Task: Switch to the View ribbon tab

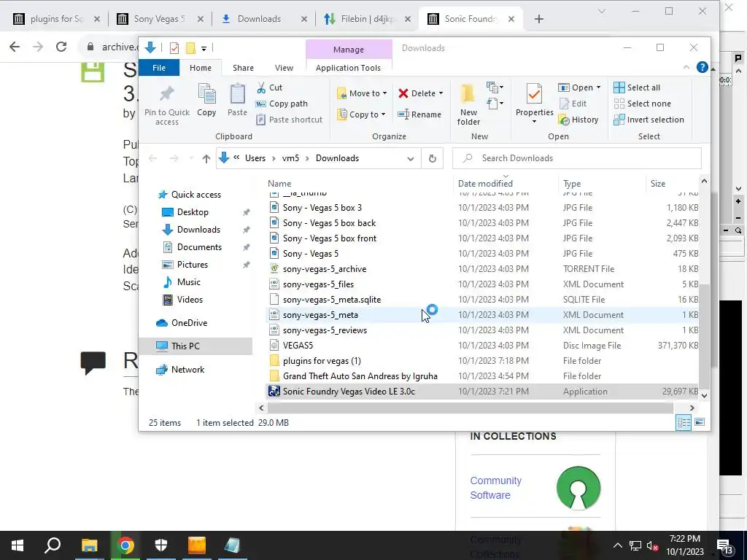Action: click(284, 68)
